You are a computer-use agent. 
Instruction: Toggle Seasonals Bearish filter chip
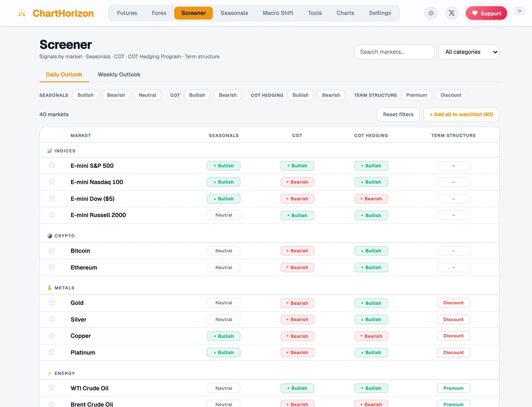pos(116,95)
